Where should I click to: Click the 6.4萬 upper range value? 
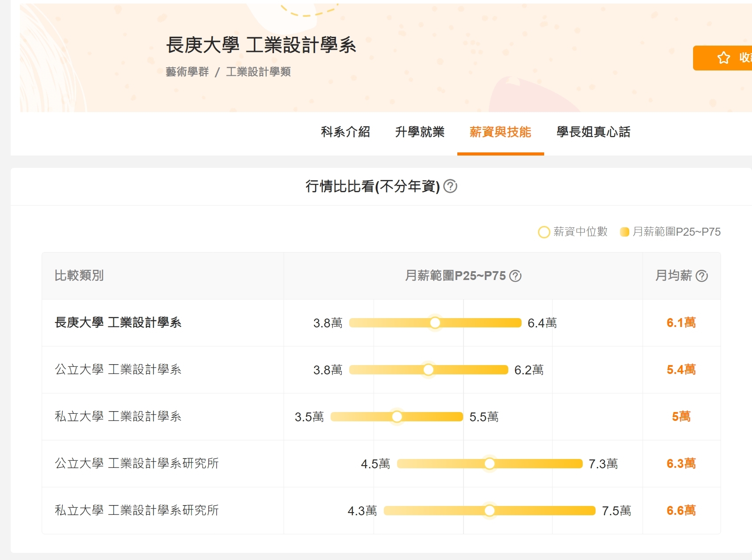click(542, 323)
